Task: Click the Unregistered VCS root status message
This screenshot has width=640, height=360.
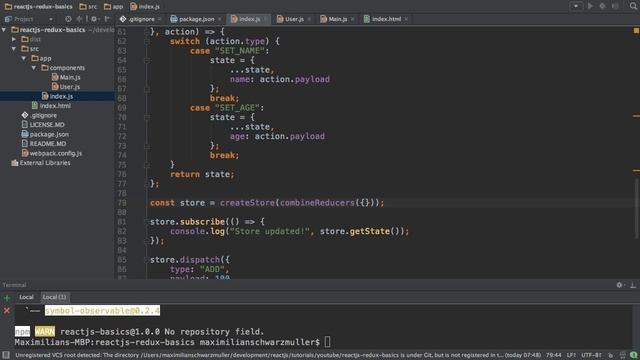Action: (x=278, y=355)
